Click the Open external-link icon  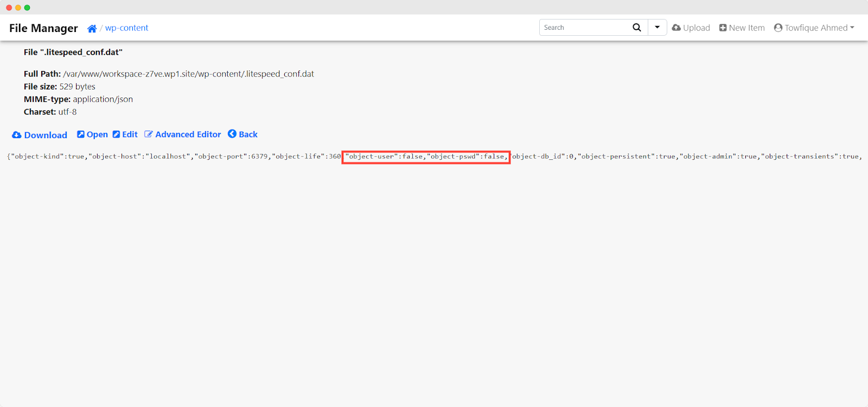(80, 134)
